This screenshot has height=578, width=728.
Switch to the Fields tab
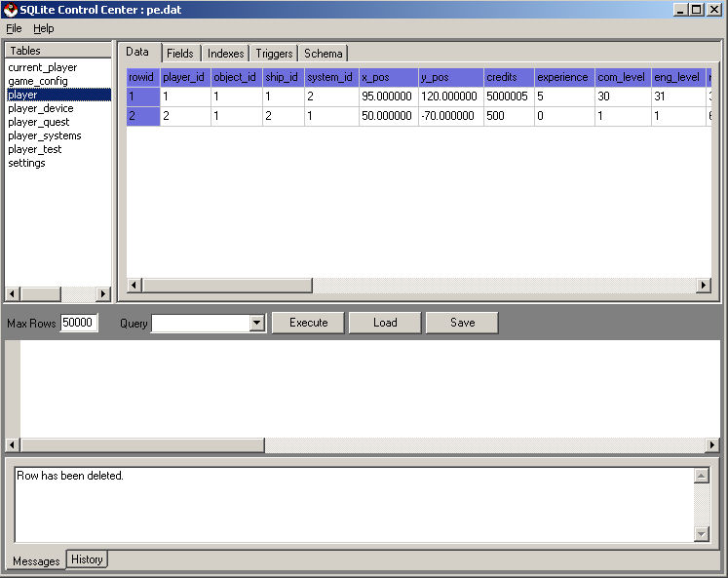(179, 53)
